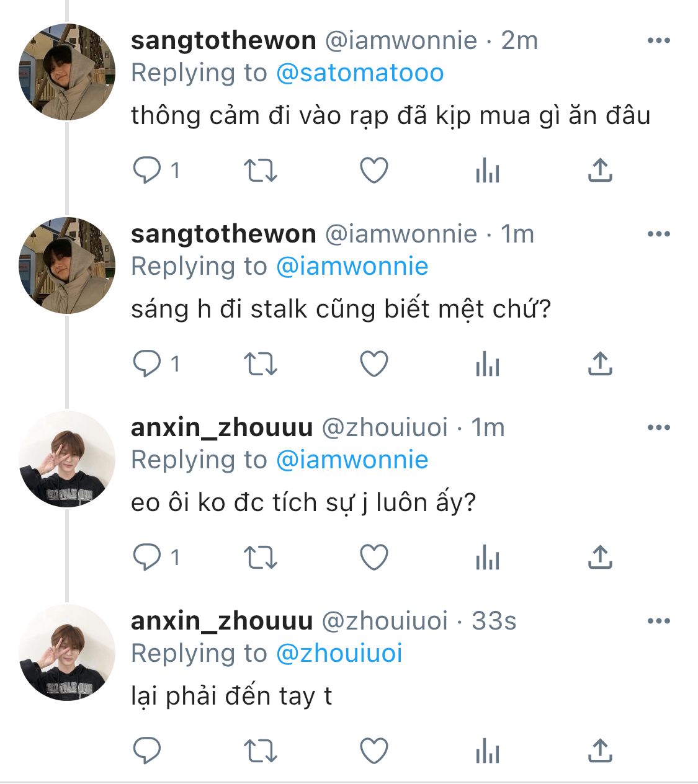Like the "thông cảm đi vào rạp" tweet
The width and height of the screenshot is (698, 784).
coord(374,170)
